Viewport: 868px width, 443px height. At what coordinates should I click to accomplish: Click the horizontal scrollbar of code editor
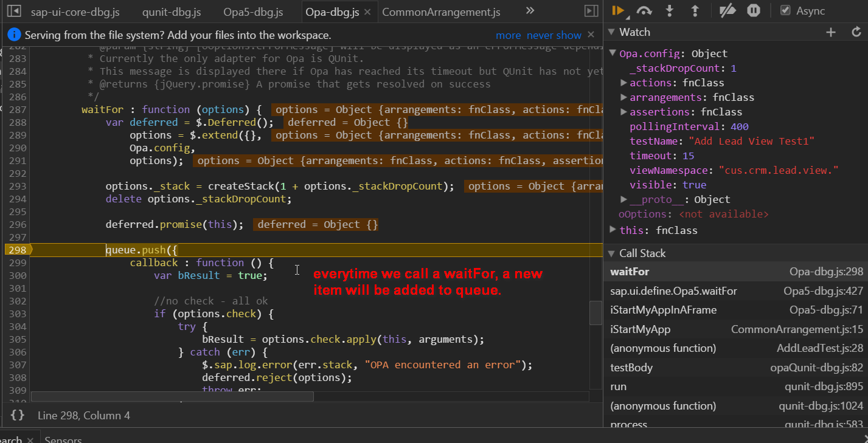(172, 396)
